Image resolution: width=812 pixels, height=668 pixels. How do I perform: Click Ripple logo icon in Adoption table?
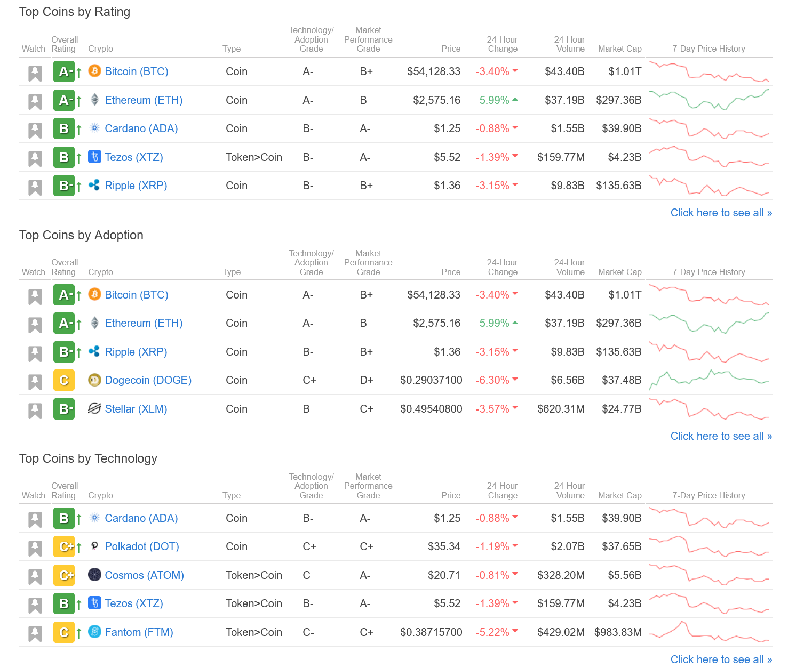[94, 351]
